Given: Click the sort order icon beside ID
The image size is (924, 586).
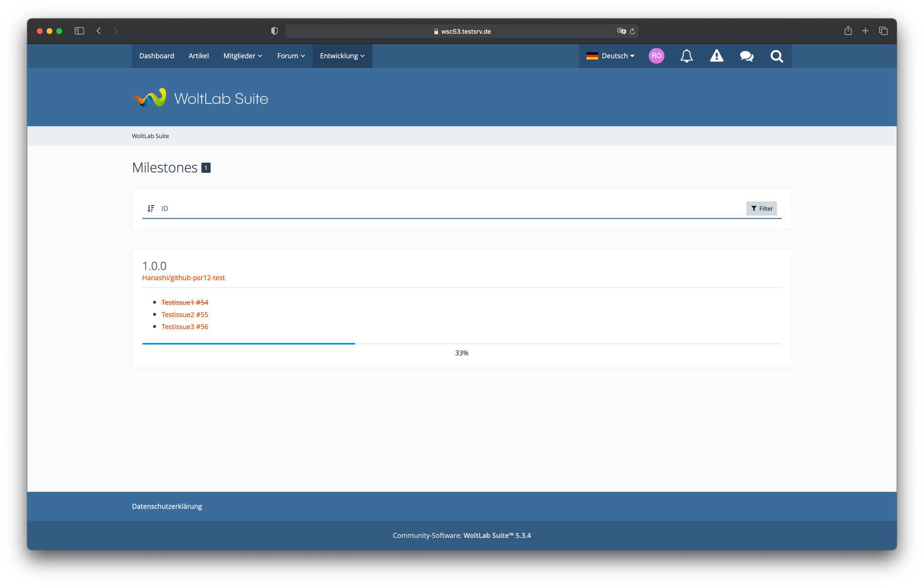Looking at the screenshot, I should click(x=151, y=209).
